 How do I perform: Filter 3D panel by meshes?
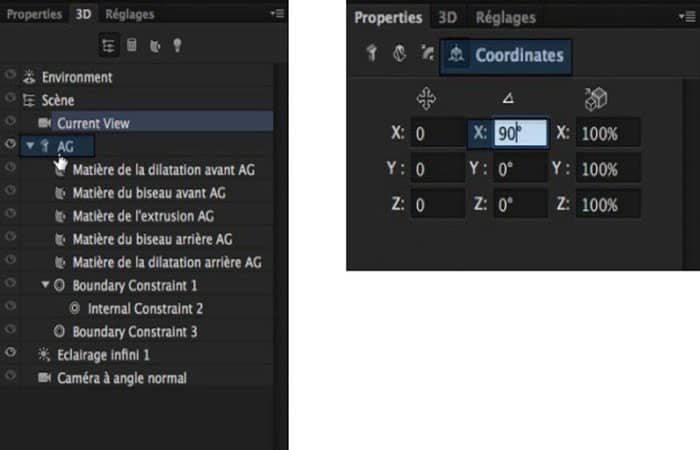pyautogui.click(x=132, y=45)
